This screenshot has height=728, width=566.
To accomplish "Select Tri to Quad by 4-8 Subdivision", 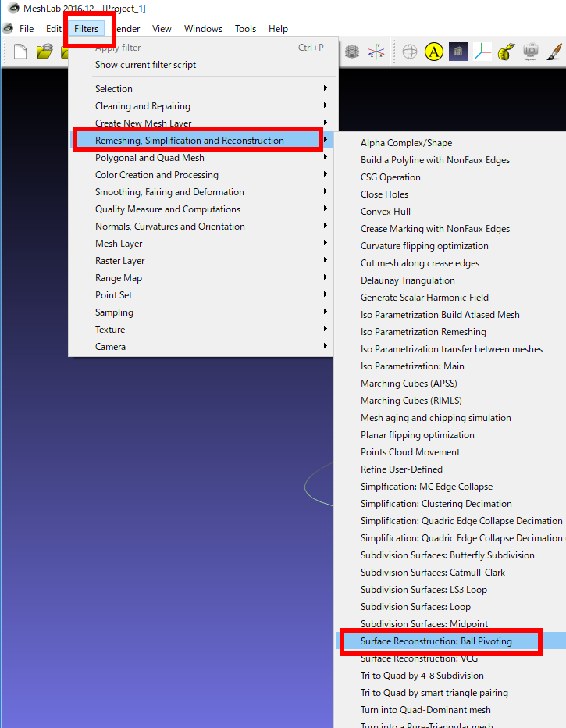I will point(422,676).
